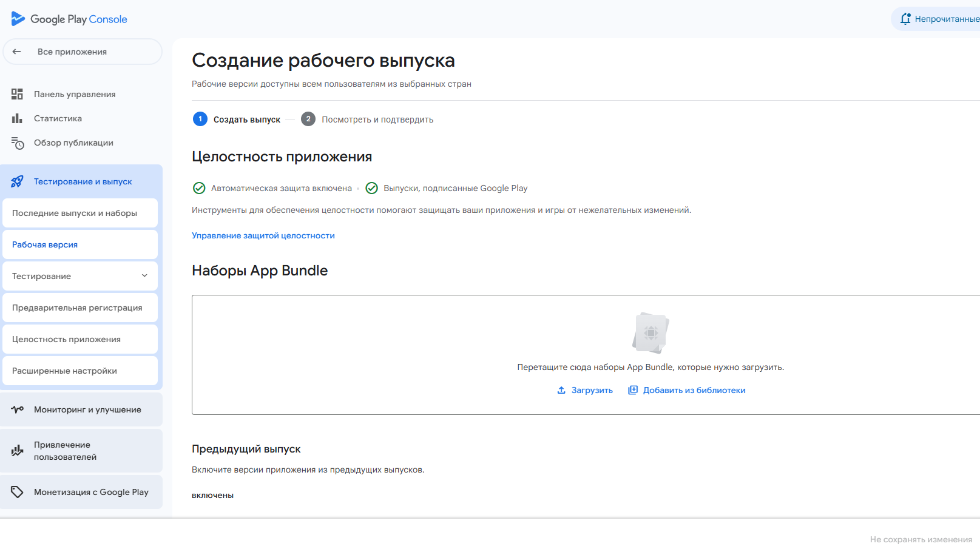Open the Панель управления dashboard icon
This screenshot has height=552, width=980.
pyautogui.click(x=17, y=94)
